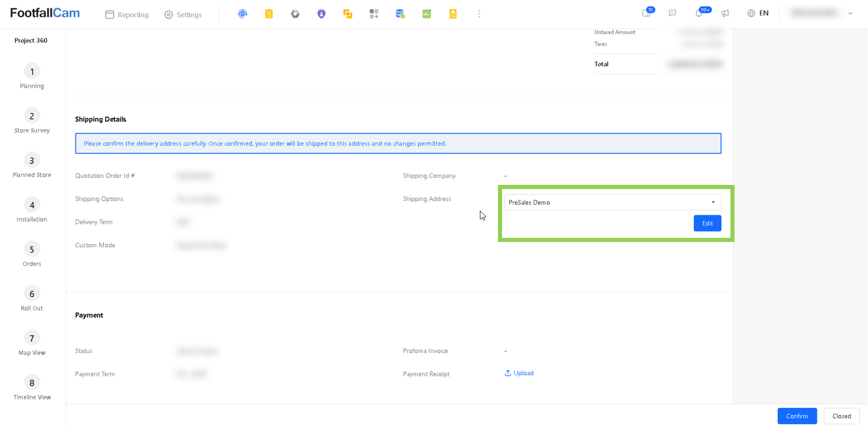Open the chat messages icon

click(672, 13)
